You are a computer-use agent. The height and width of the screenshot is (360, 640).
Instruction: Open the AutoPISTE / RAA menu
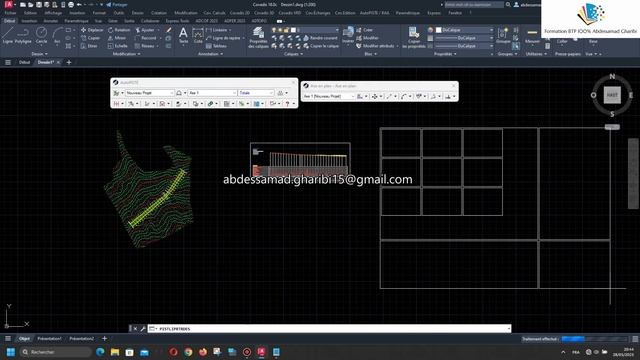click(x=374, y=13)
